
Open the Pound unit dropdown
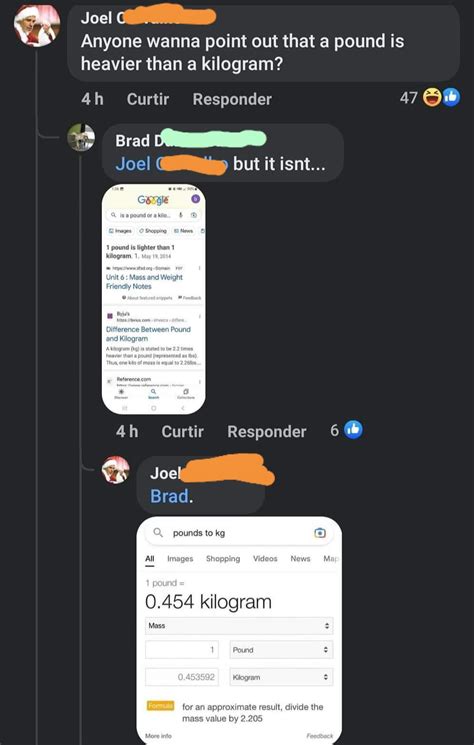tap(281, 649)
